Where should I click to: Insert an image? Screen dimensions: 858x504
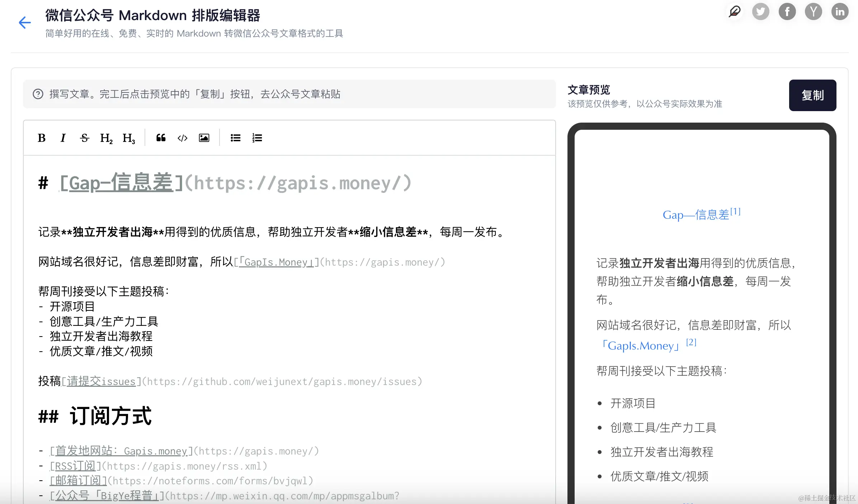[204, 138]
